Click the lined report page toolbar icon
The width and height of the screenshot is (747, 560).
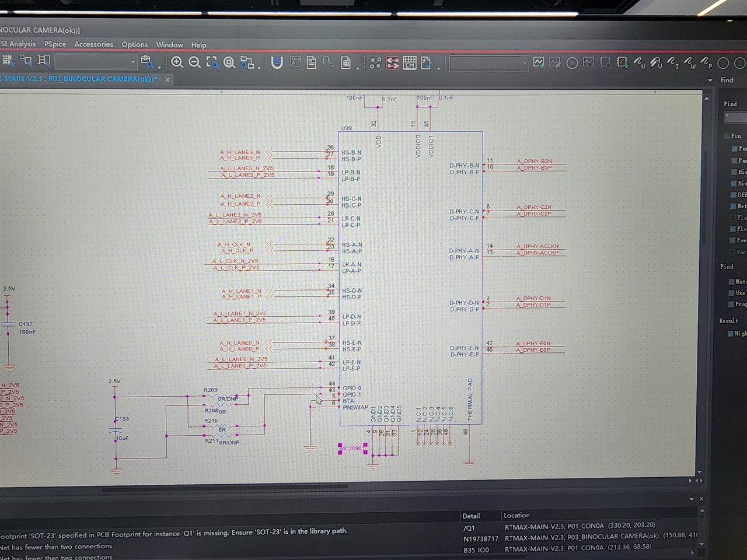[x=346, y=62]
